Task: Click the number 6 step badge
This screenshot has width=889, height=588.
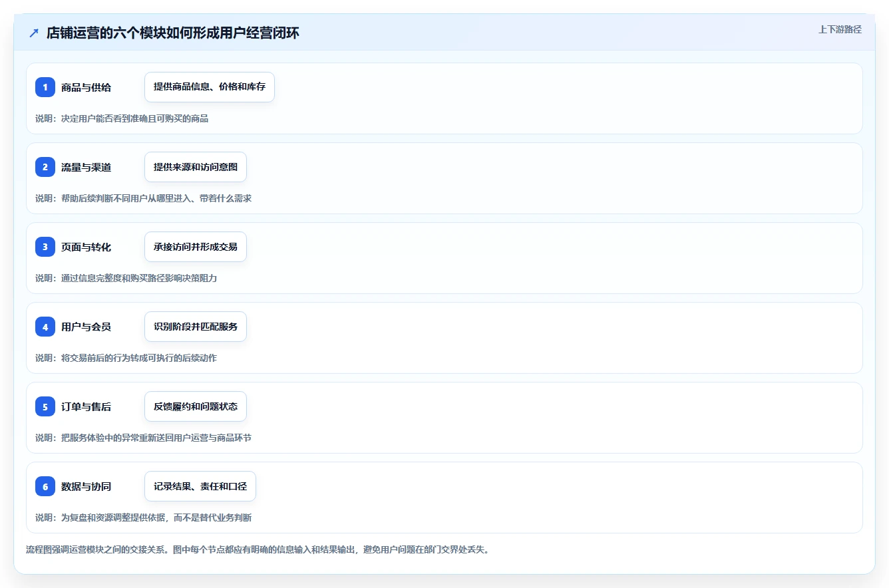Action: (45, 486)
